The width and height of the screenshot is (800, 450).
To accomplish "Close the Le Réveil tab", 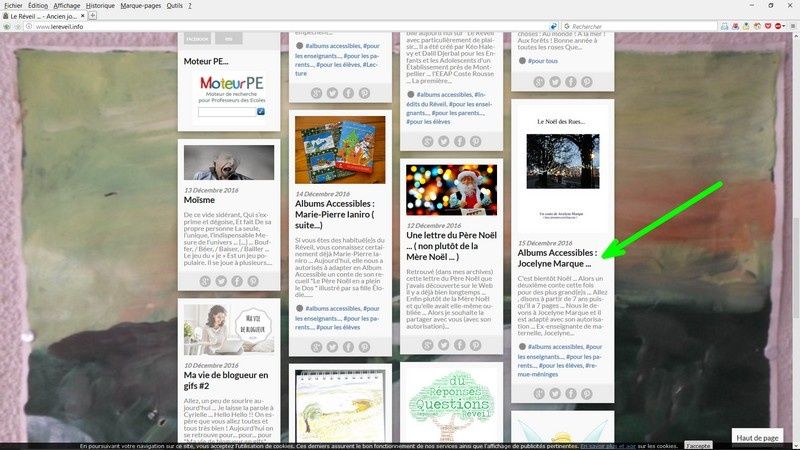I will (82, 16).
